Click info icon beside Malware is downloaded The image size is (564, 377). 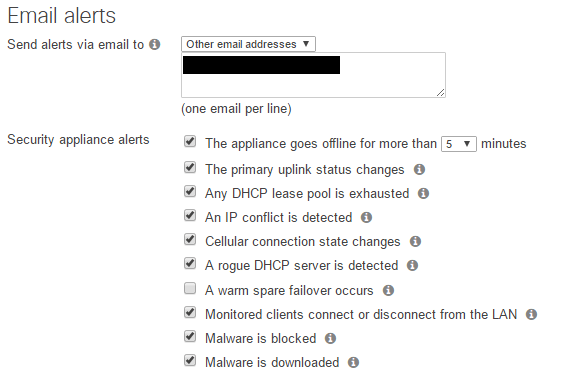coord(353,362)
